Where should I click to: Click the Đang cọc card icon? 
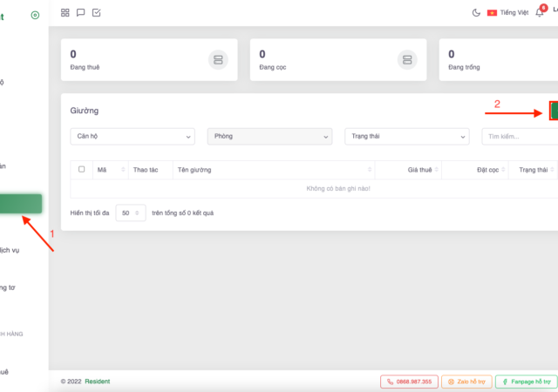tap(406, 59)
